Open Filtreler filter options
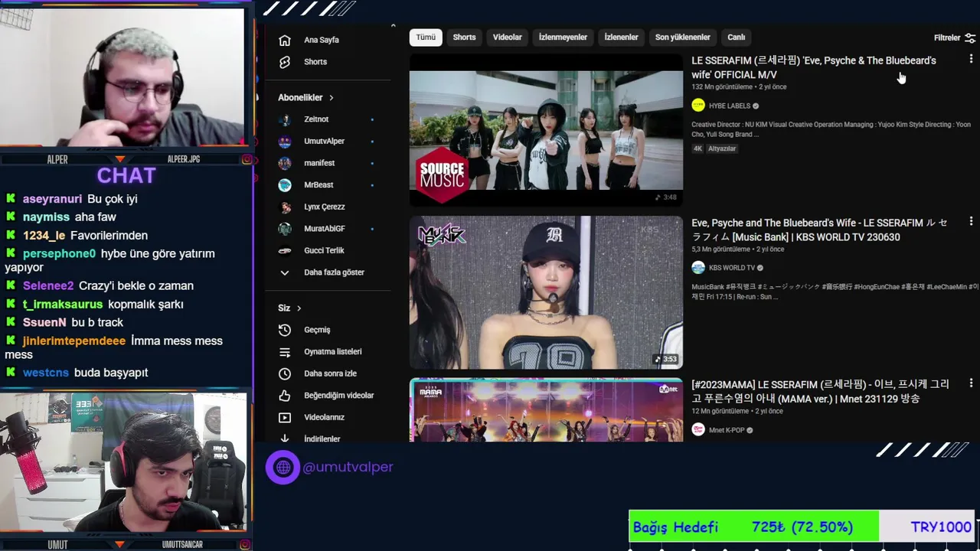The image size is (980, 551). point(954,37)
